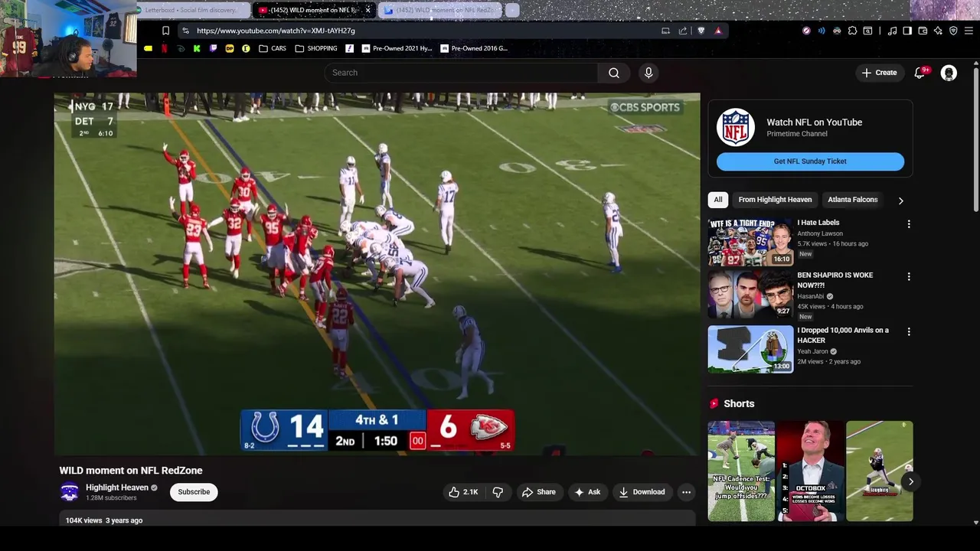Open site settings icon left of URL
Image resolution: width=980 pixels, height=551 pixels.
click(185, 31)
